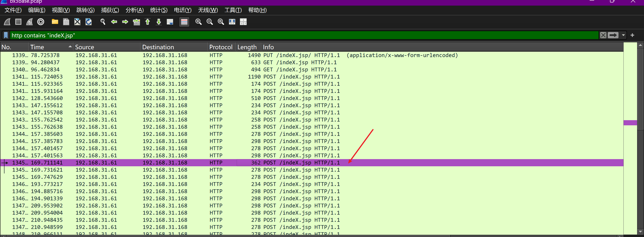
Task: Click the display filter text field
Action: 300,35
